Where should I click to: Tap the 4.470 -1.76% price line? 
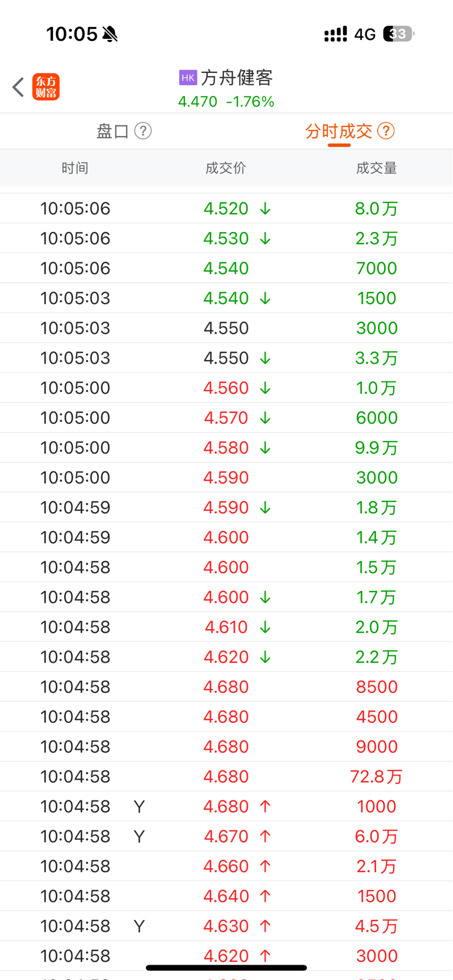coord(226,102)
